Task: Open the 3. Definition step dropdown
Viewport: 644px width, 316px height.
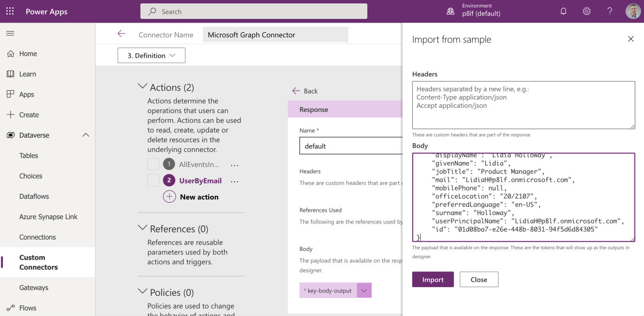Action: (x=151, y=55)
